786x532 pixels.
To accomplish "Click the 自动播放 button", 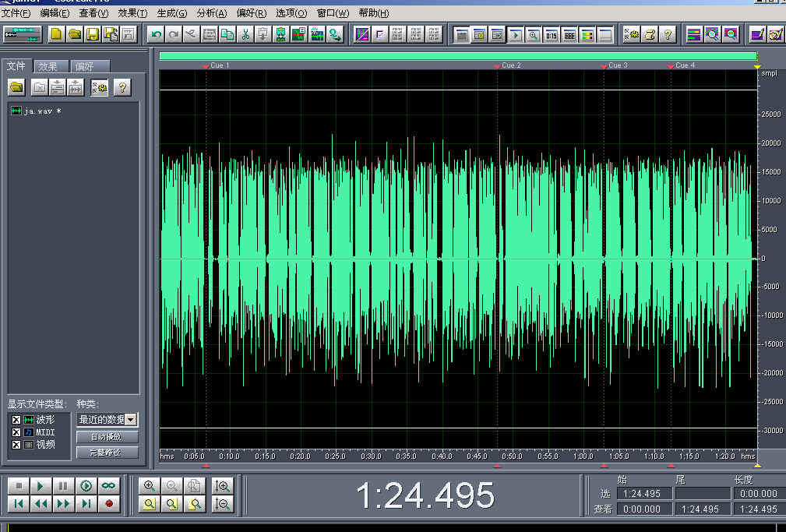I will coord(107,437).
